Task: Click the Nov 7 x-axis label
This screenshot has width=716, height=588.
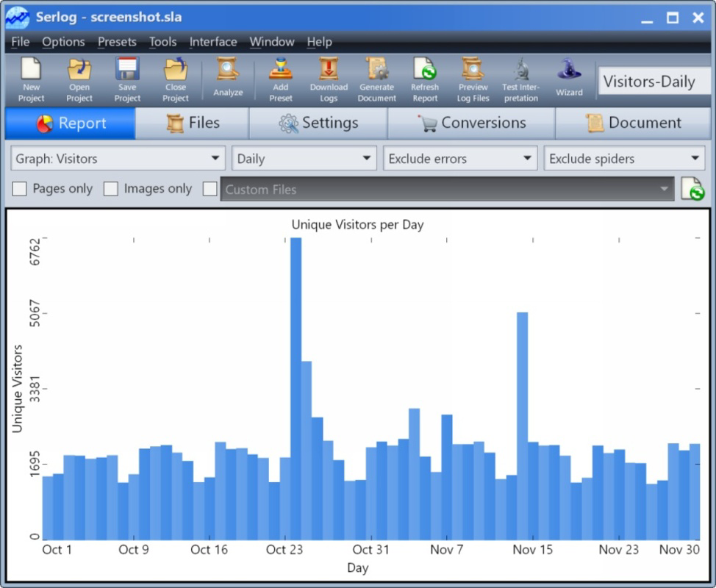Action: coord(447,550)
